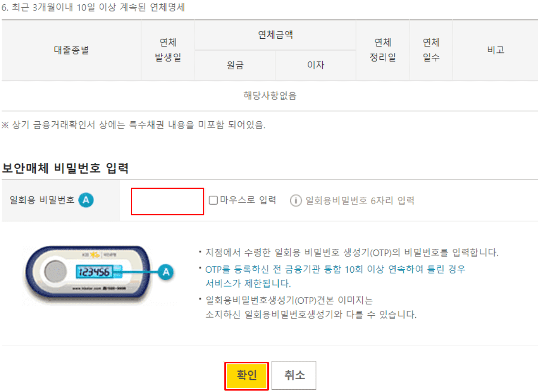Cancel using the 취소 button
The image size is (538, 392).
click(x=294, y=375)
